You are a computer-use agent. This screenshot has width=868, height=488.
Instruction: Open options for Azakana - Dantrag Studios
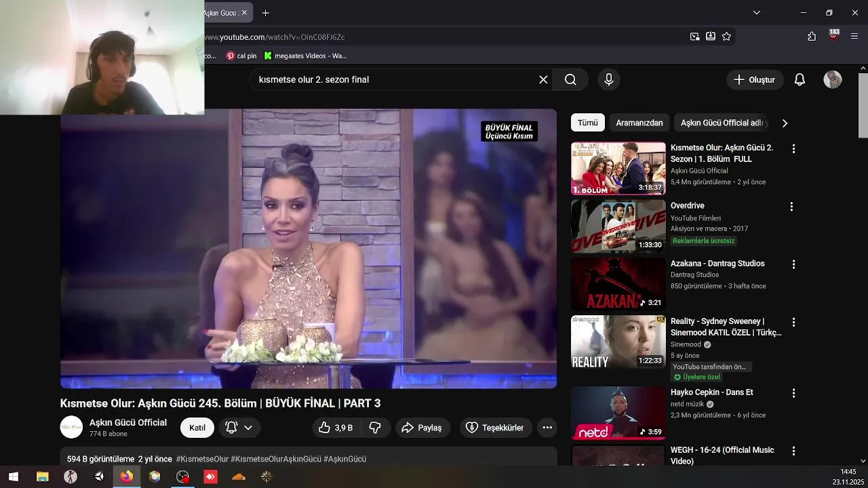click(793, 264)
